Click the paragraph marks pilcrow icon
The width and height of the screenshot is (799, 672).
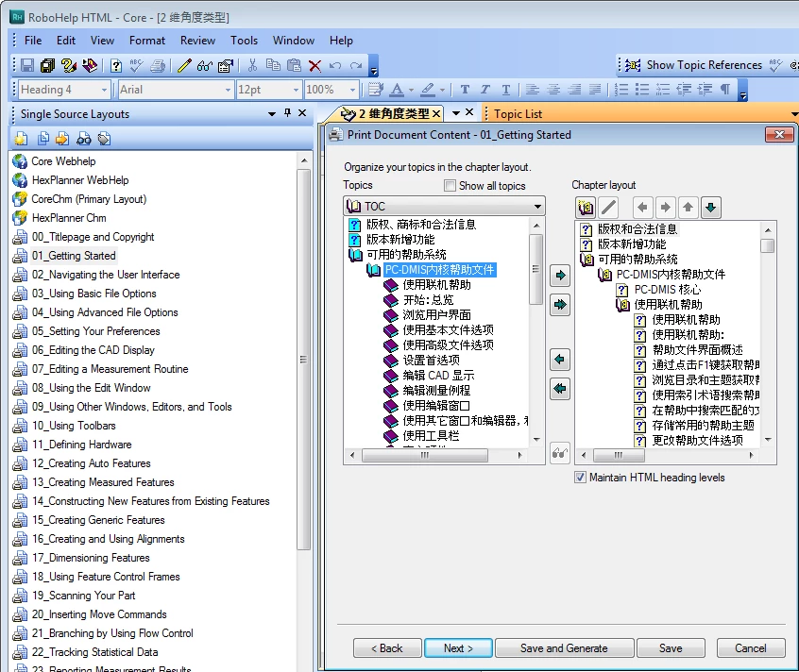click(x=724, y=90)
